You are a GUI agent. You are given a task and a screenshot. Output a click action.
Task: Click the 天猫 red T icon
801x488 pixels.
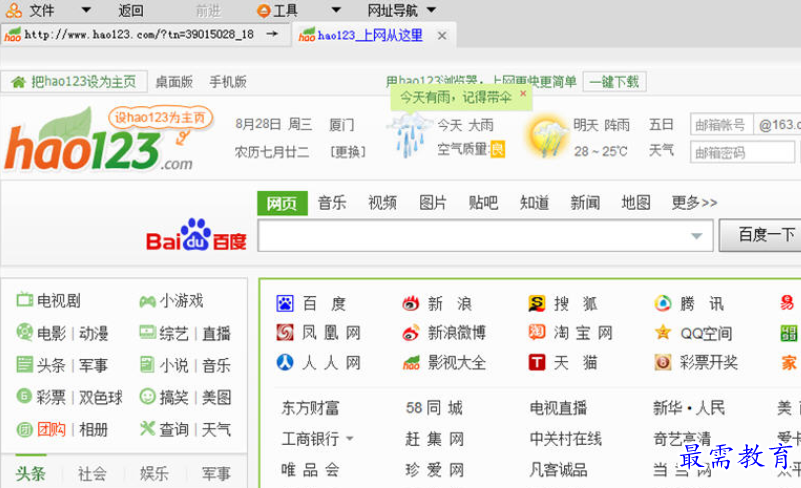coord(537,362)
